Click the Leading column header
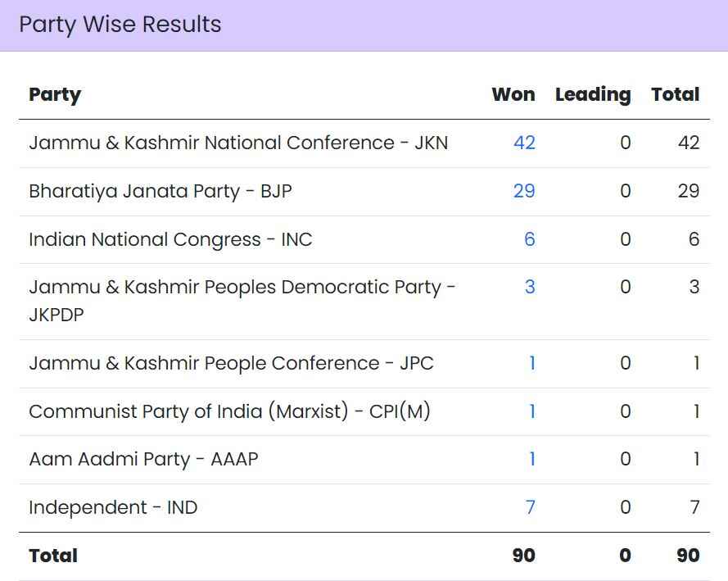This screenshot has height=581, width=728. (593, 94)
